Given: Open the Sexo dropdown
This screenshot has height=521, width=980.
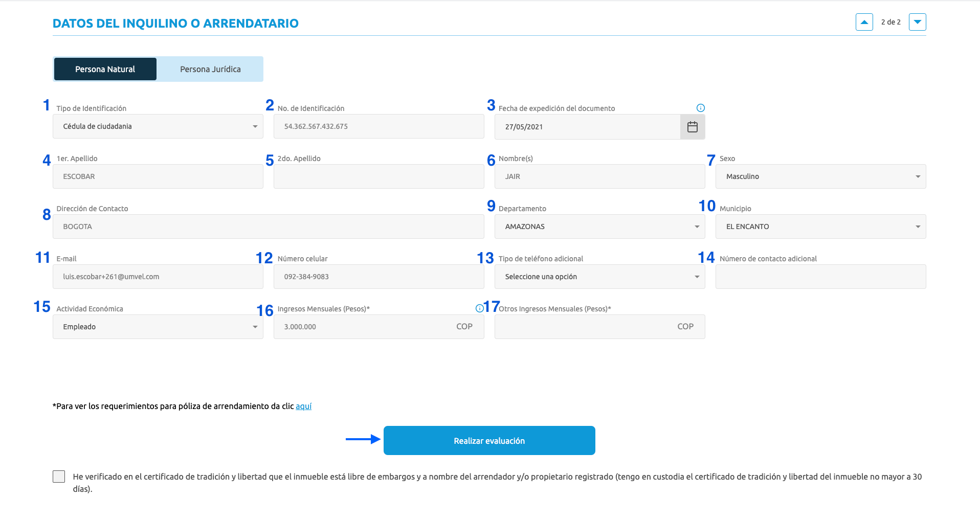Looking at the screenshot, I should [x=821, y=176].
